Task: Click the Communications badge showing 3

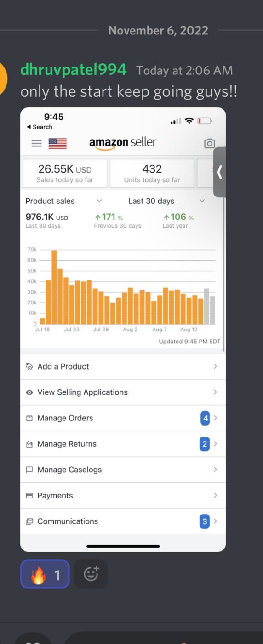Action: pyautogui.click(x=205, y=521)
